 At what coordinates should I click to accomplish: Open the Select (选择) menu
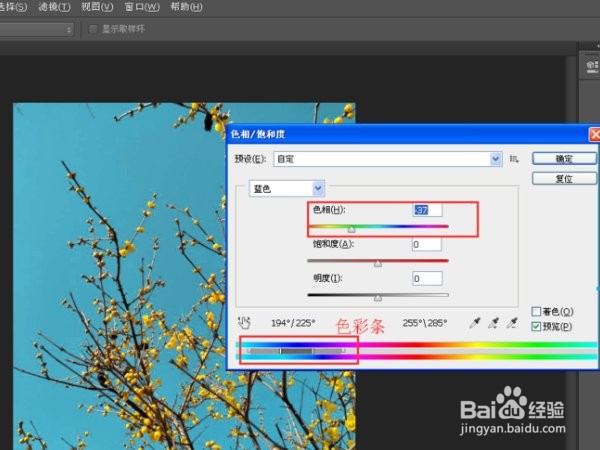pos(13,7)
